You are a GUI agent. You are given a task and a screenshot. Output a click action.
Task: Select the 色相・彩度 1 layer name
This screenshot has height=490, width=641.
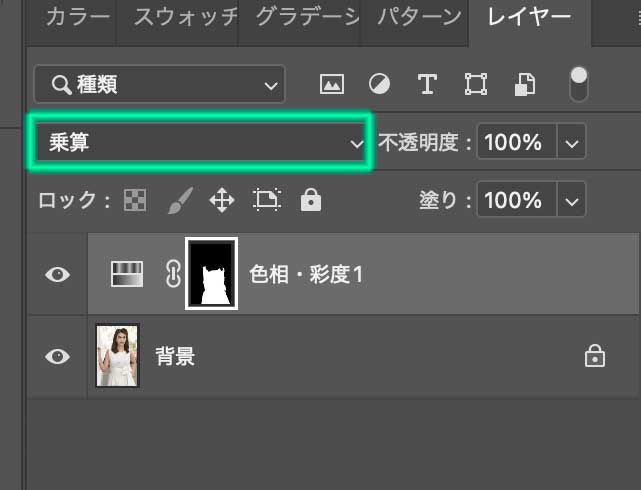point(306,274)
